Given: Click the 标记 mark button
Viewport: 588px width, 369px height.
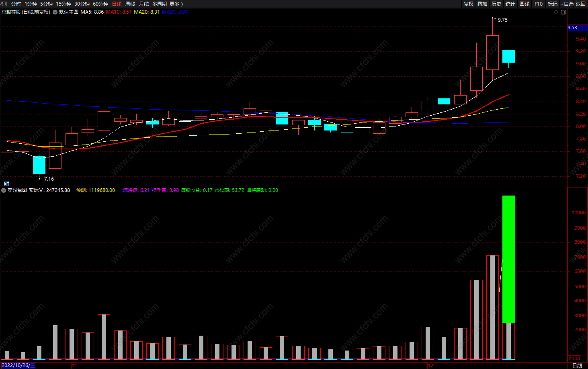Looking at the screenshot, I should [553, 4].
